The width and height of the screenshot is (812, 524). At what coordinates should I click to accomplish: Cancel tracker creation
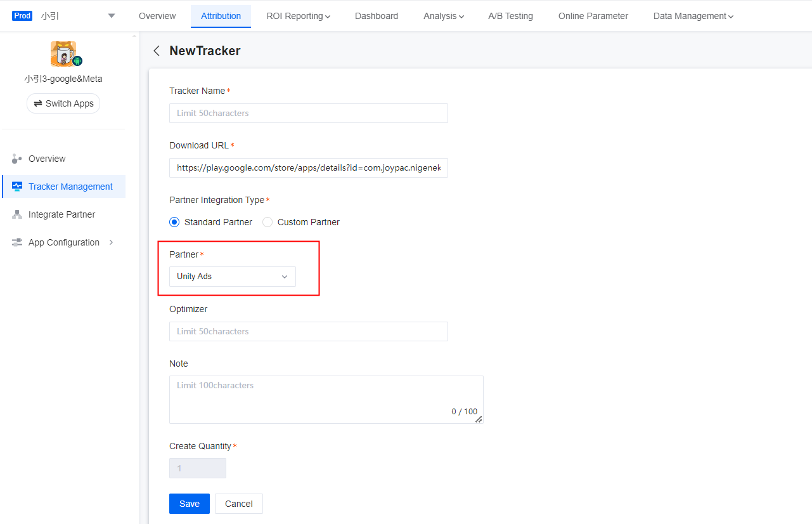pyautogui.click(x=238, y=503)
